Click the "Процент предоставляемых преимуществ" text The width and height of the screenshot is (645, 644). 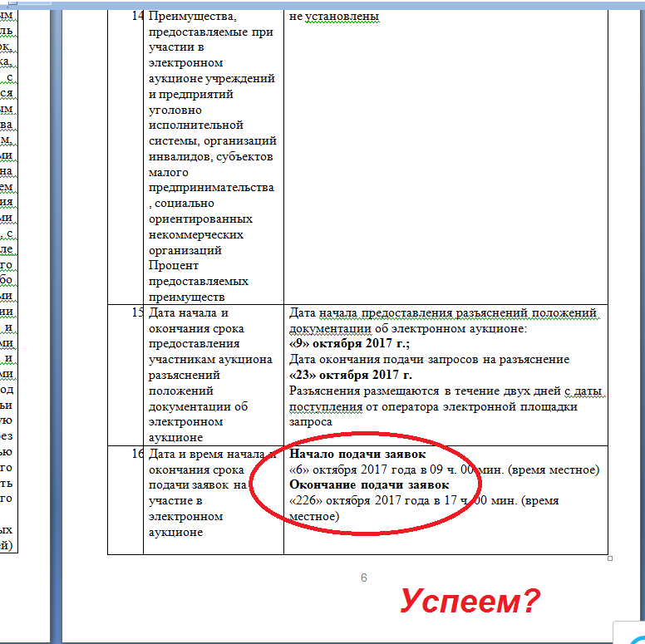coord(198,281)
